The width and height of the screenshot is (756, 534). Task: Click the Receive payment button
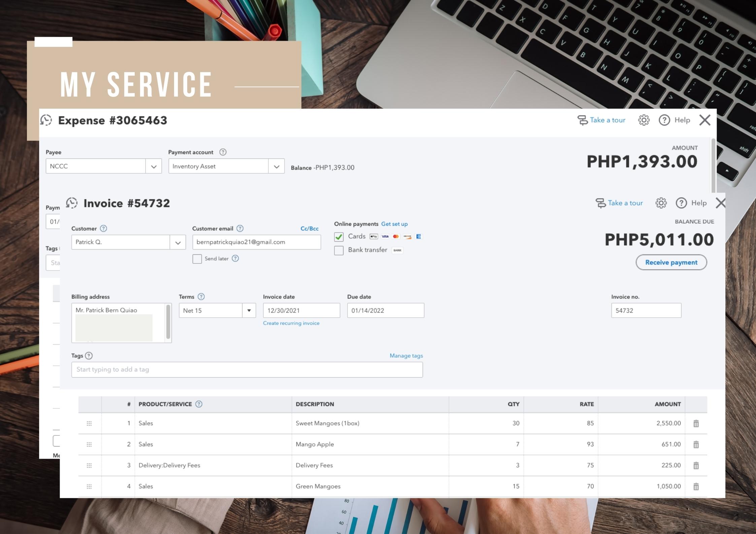(x=671, y=262)
